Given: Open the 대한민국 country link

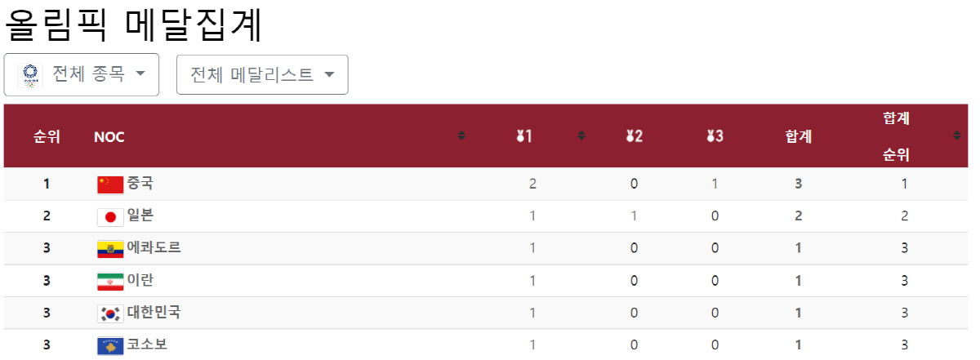Looking at the screenshot, I should pos(154,312).
